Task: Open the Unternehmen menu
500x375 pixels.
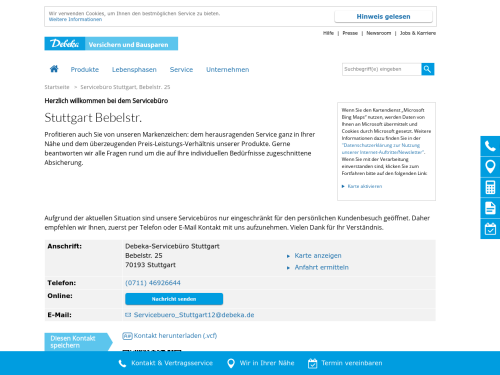Action: coord(228,70)
